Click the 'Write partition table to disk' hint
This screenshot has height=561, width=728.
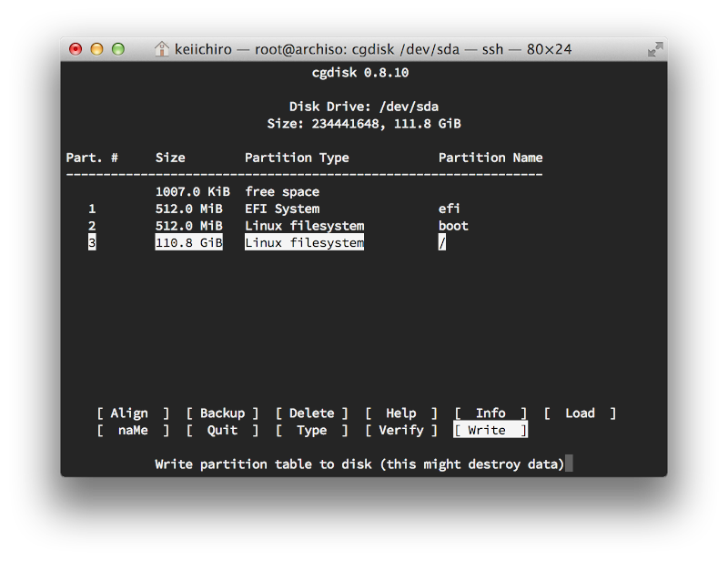point(359,464)
